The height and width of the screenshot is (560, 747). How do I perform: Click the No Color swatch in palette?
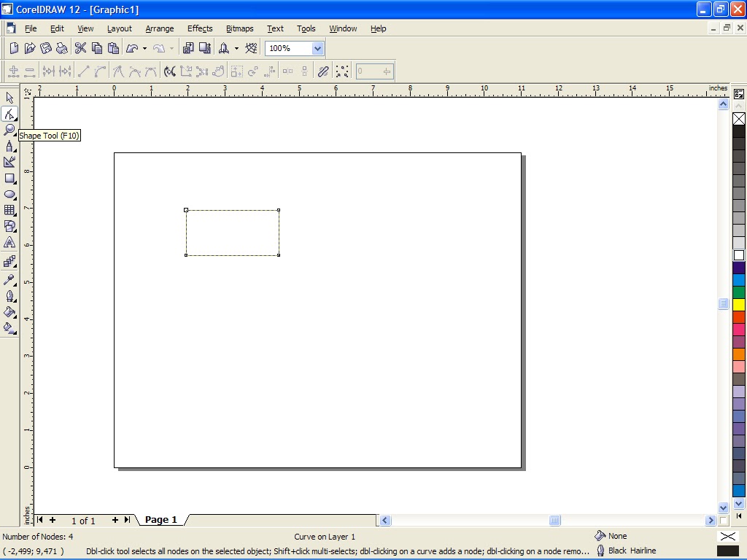pos(739,119)
